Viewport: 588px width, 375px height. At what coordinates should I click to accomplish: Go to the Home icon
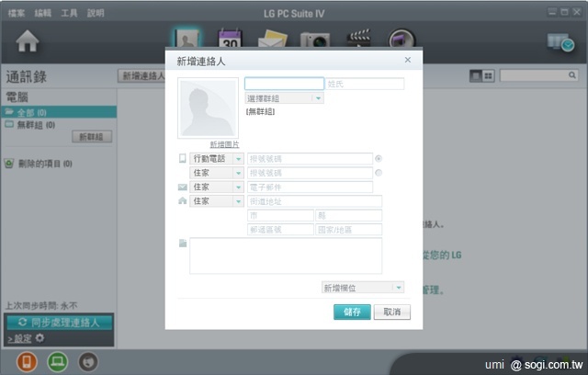pos(28,40)
